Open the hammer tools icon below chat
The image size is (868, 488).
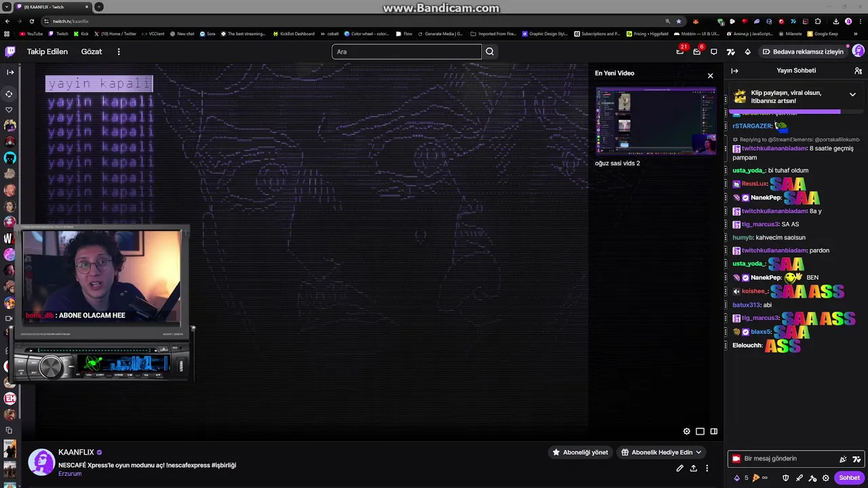(812, 478)
